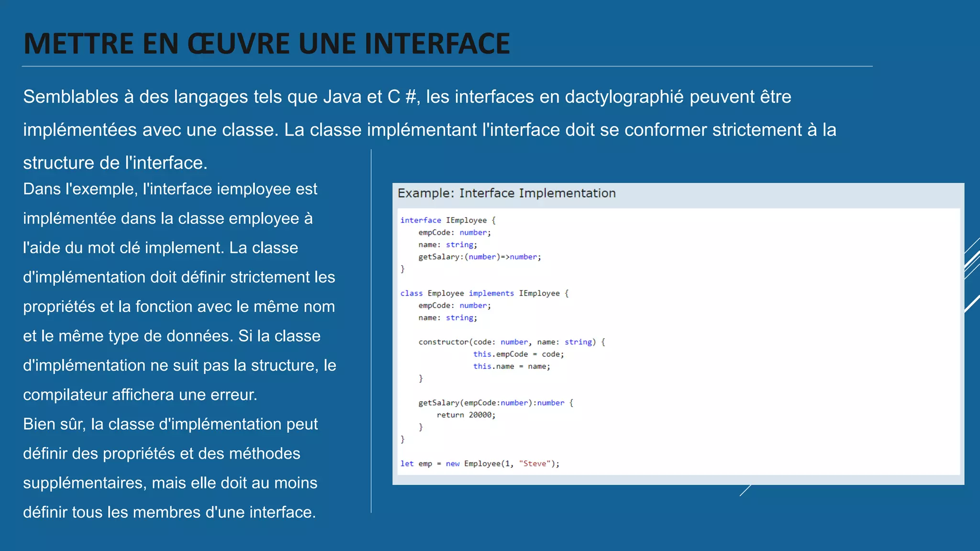The image size is (980, 551).
Task: Click the paragraph starting 'Semblables à des langages'
Action: [x=430, y=130]
